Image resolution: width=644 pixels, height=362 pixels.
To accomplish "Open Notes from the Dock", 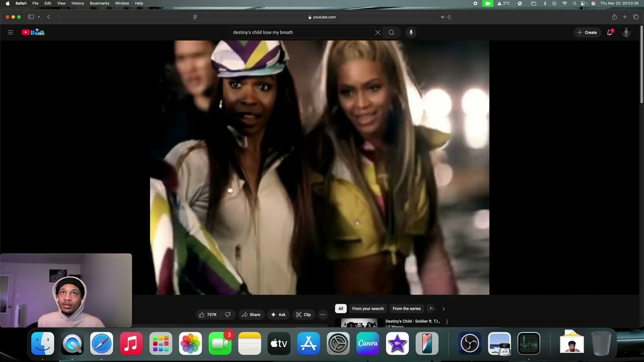I will pos(250,344).
